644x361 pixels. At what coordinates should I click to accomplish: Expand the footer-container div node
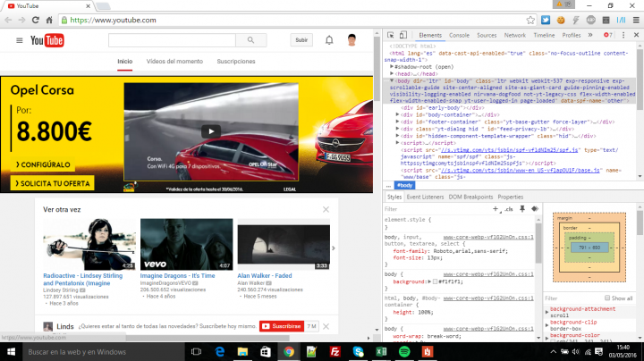click(397, 122)
